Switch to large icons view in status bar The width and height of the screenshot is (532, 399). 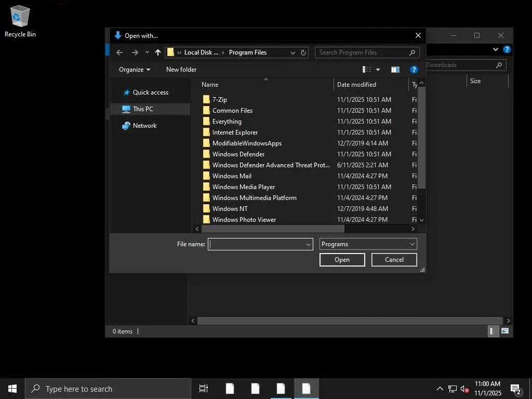click(505, 331)
